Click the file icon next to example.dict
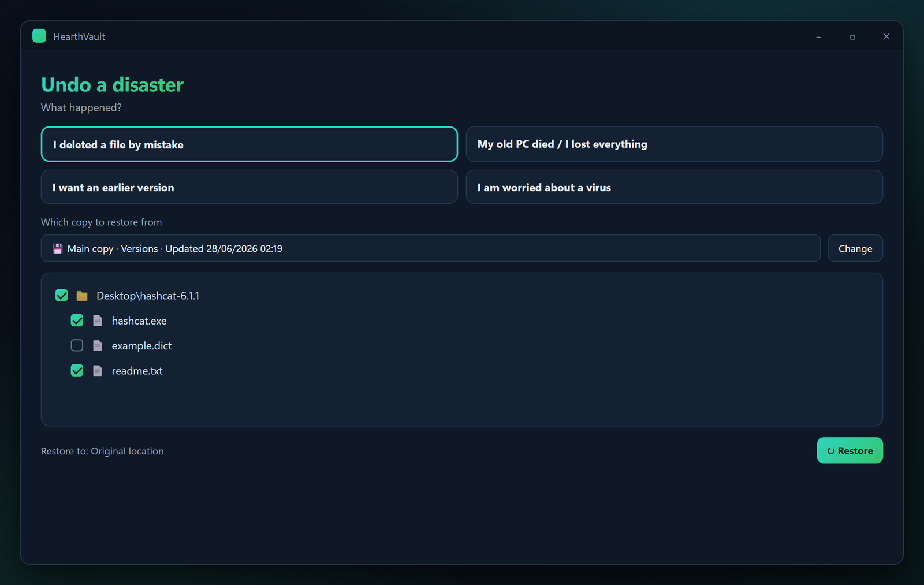The image size is (924, 585). 98,346
